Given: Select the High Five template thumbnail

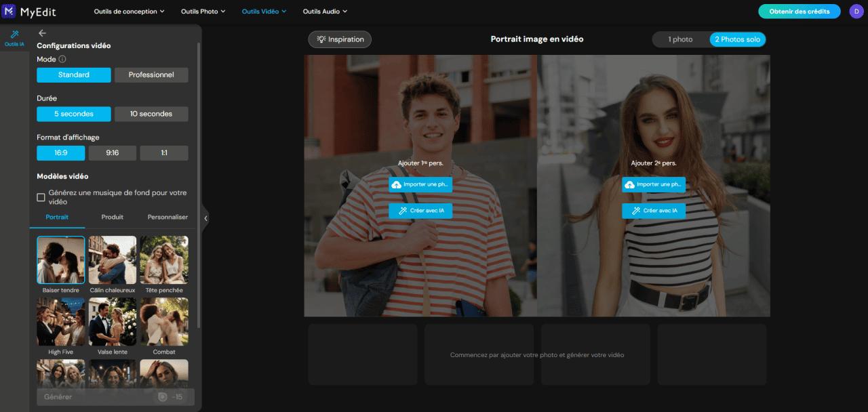Looking at the screenshot, I should tap(61, 322).
